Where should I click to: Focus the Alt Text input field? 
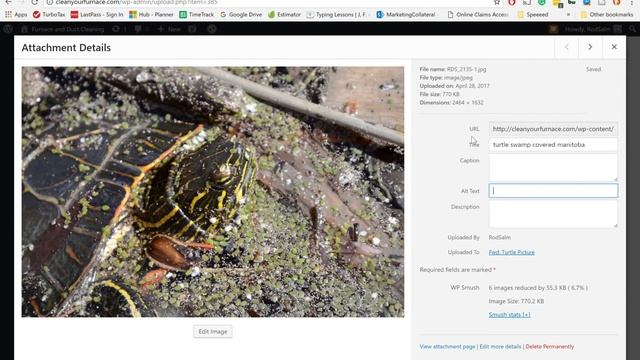pyautogui.click(x=553, y=191)
